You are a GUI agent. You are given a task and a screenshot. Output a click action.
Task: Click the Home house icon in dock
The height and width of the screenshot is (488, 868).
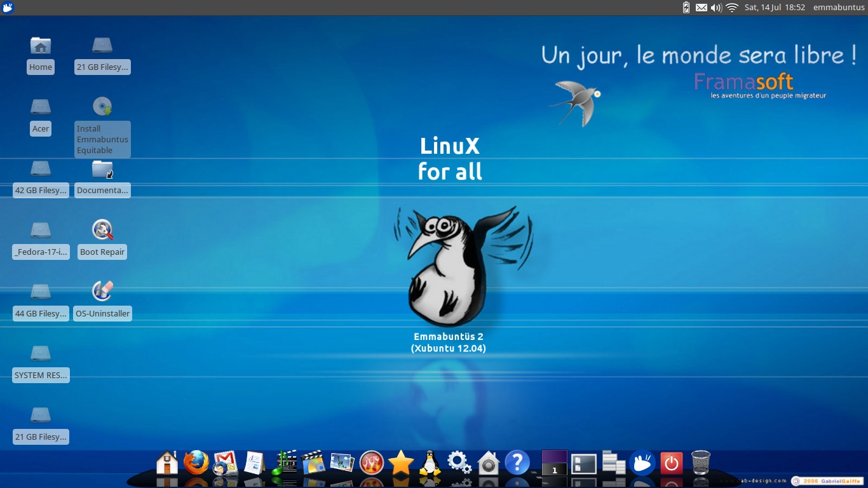tap(167, 463)
